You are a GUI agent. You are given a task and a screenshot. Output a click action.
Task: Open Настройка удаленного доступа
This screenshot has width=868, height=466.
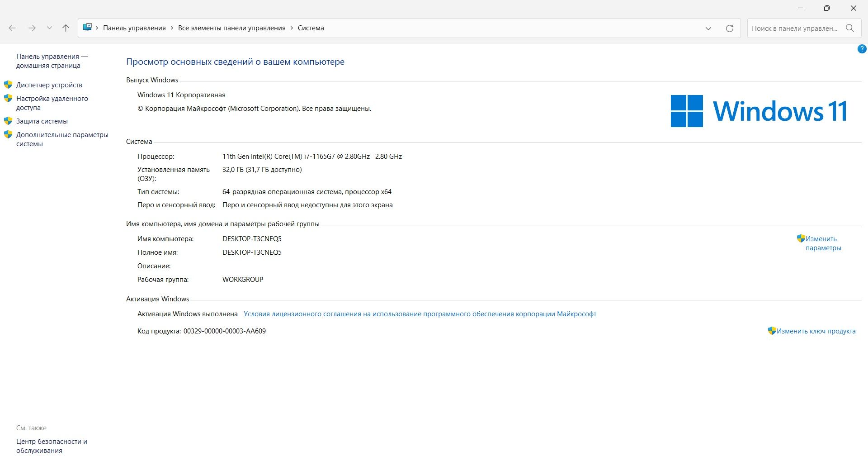(52, 103)
